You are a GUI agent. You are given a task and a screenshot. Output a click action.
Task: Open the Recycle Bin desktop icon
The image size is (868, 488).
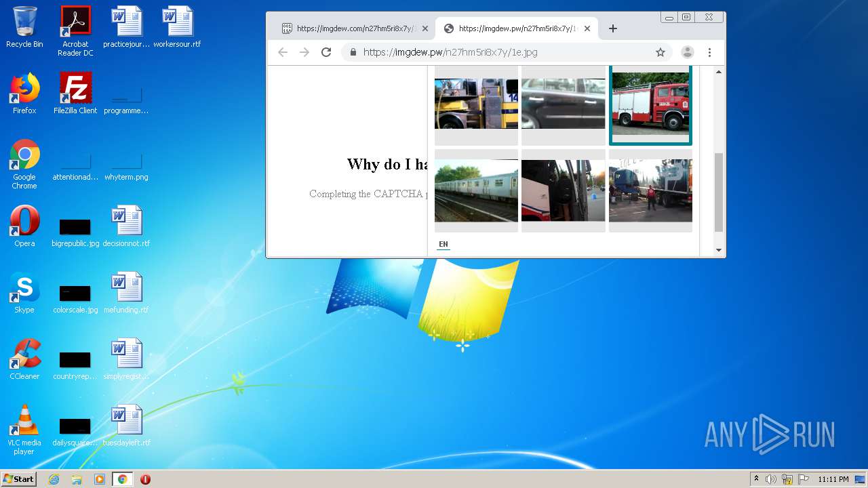point(24,27)
